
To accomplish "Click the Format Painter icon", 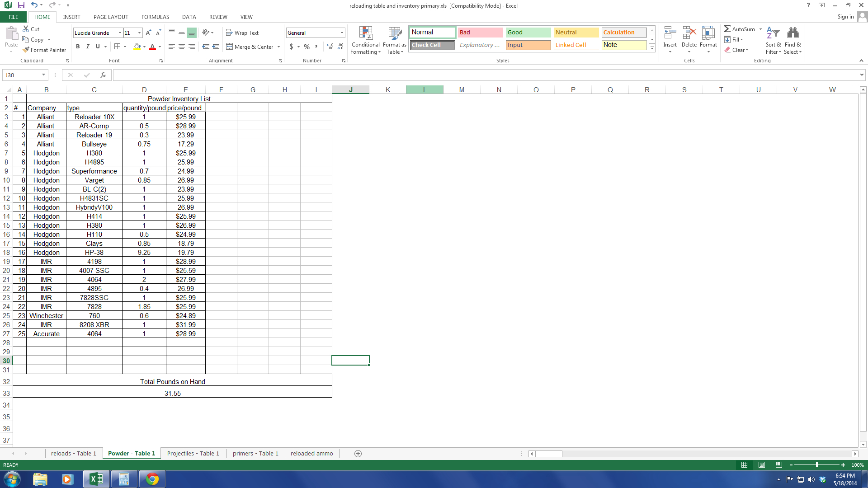I will click(26, 50).
